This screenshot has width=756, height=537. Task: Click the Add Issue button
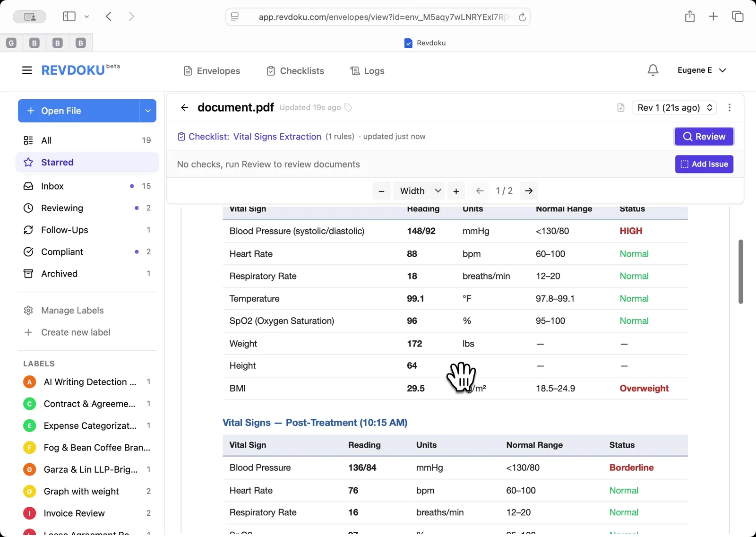pyautogui.click(x=704, y=165)
